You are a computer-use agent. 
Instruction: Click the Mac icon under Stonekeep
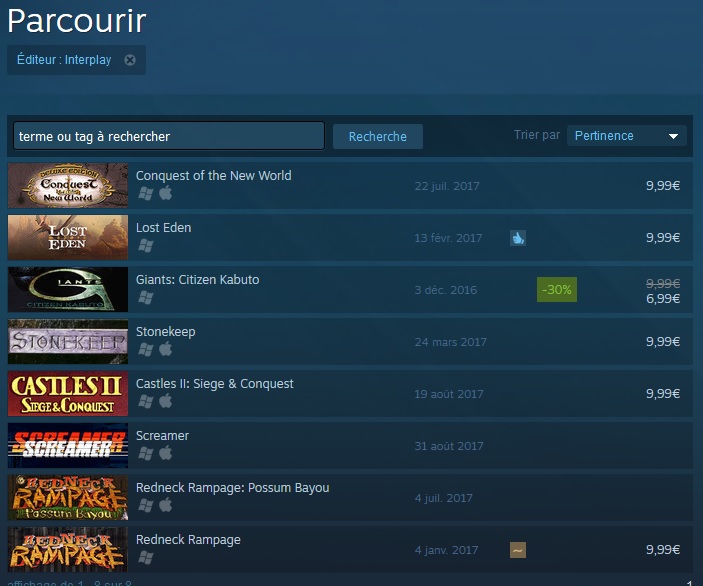165,349
